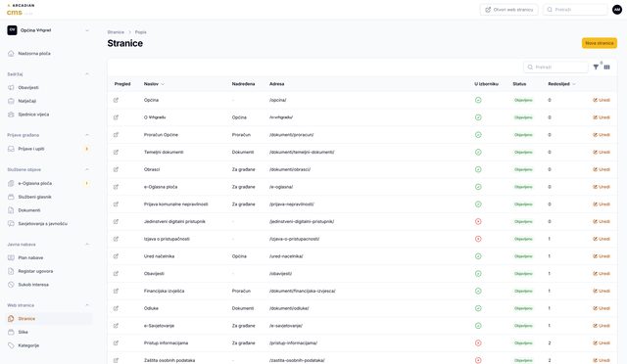Toggle menu status for Obavijesti row

click(x=478, y=274)
